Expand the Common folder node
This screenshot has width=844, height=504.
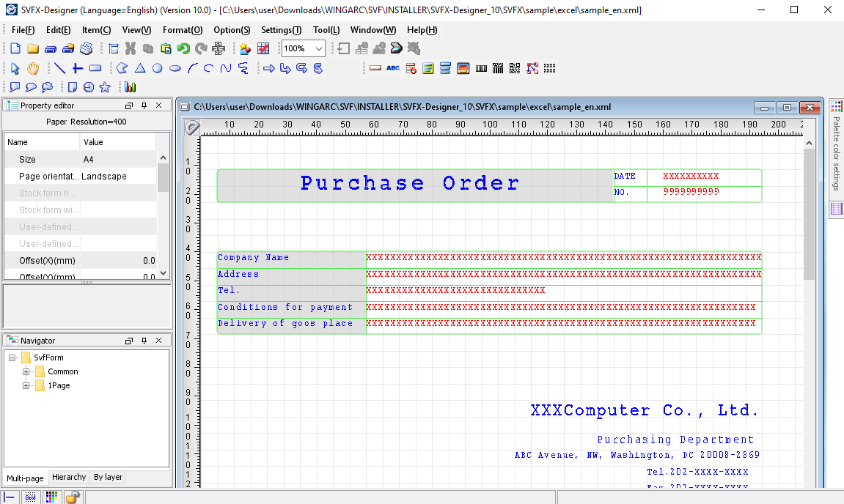click(x=26, y=371)
